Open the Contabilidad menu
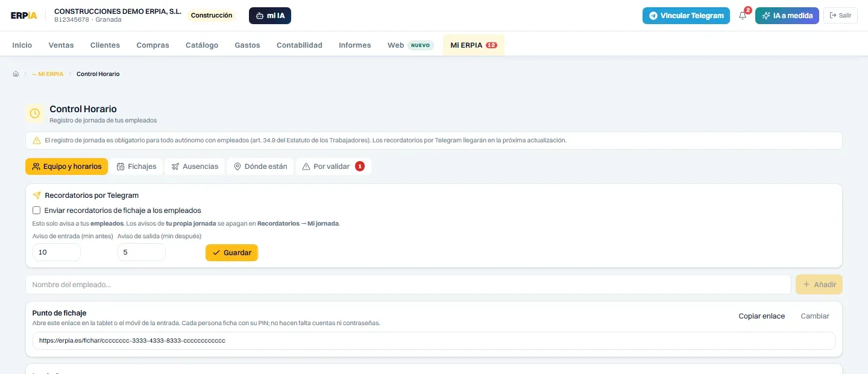The image size is (868, 374). tap(300, 45)
